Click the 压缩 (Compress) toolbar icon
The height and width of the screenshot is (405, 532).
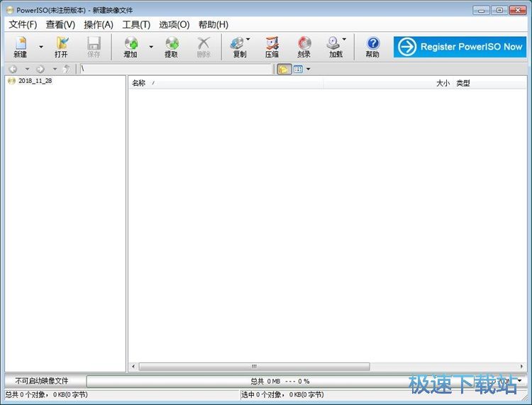[272, 47]
